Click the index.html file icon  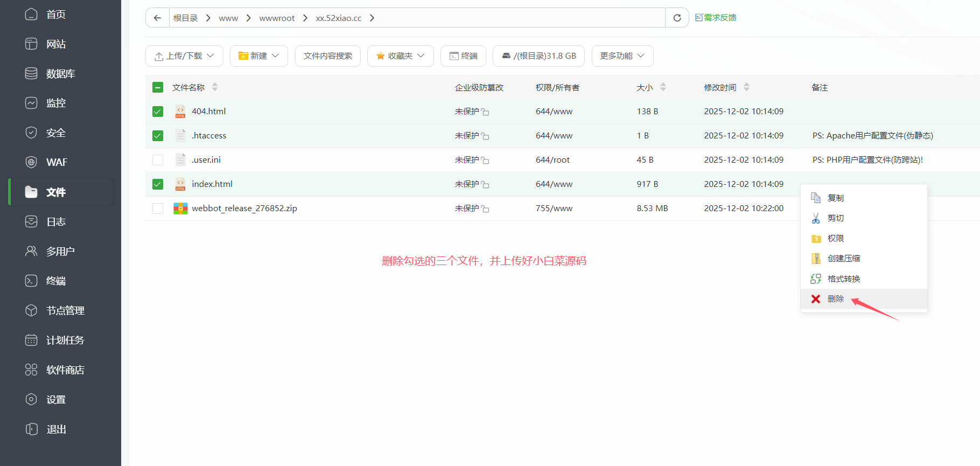pyautogui.click(x=180, y=184)
